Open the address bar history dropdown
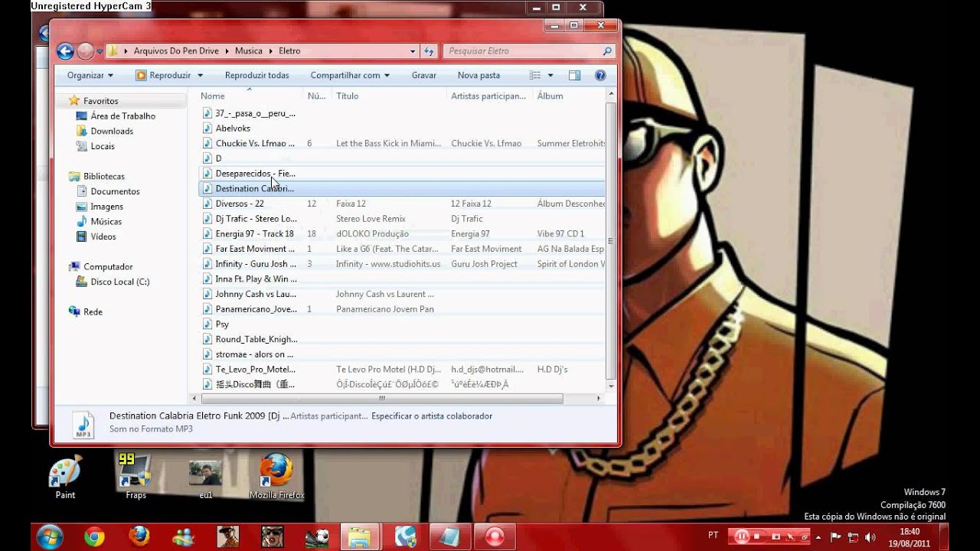 click(x=414, y=51)
